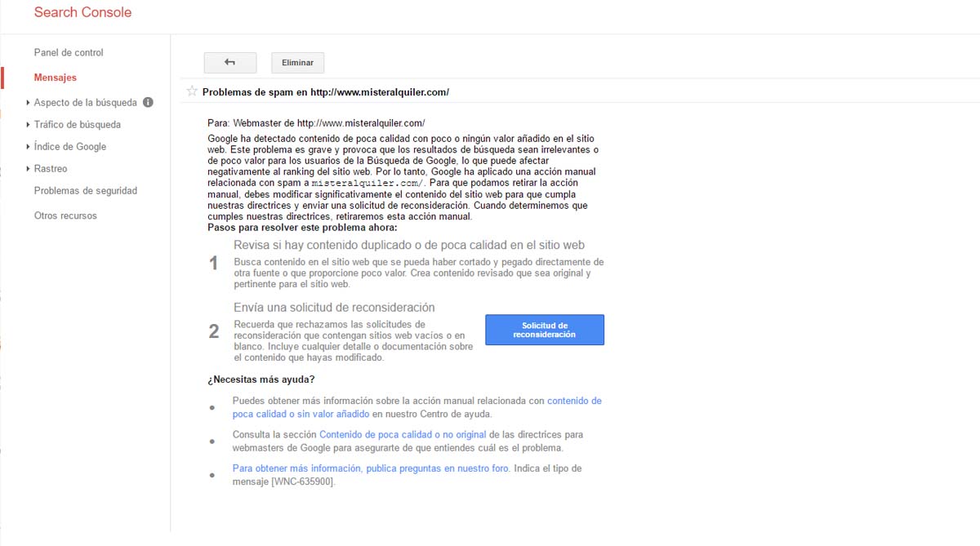Open Aspecto de la búsqueda menu item

pyautogui.click(x=86, y=103)
